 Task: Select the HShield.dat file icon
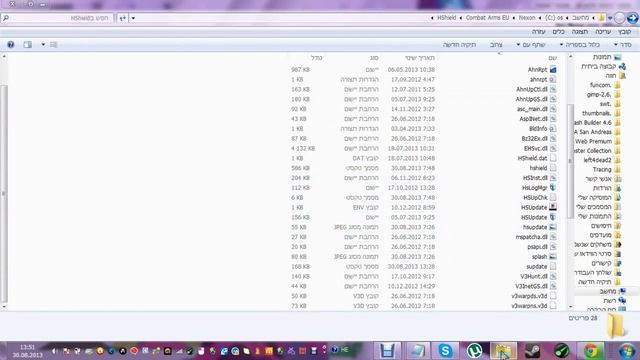(x=553, y=158)
